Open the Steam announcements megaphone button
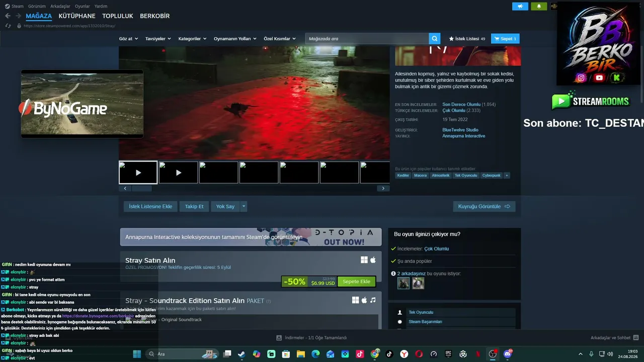 tap(520, 7)
